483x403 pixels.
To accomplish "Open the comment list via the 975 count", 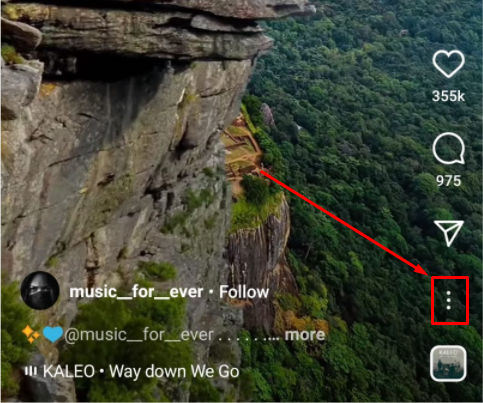I will [x=448, y=181].
